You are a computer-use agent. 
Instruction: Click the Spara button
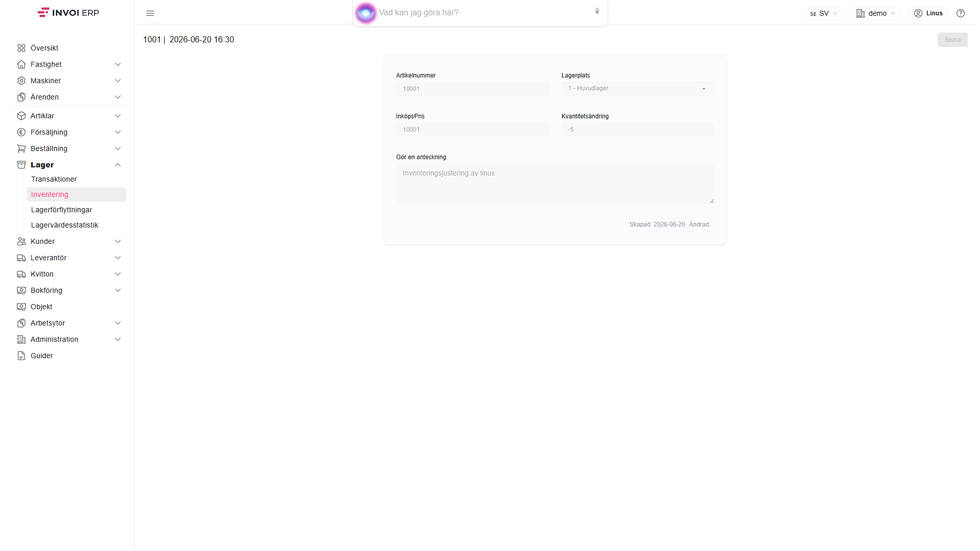[x=952, y=40]
